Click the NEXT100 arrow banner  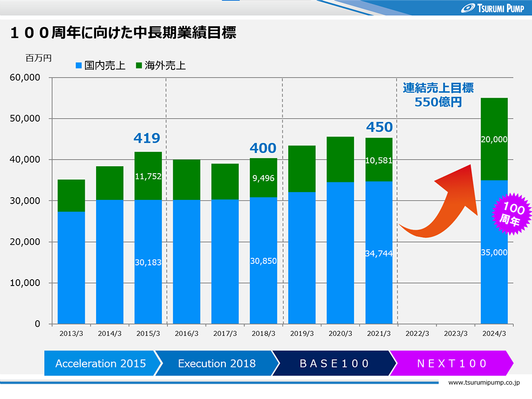click(452, 363)
